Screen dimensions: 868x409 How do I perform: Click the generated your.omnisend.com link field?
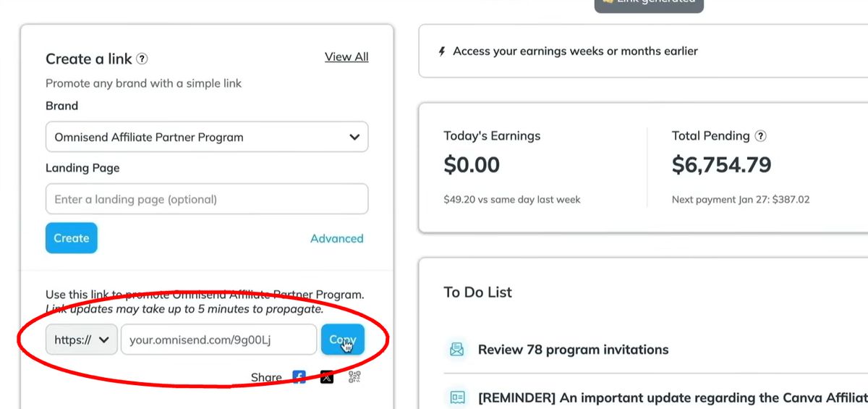[x=218, y=340]
